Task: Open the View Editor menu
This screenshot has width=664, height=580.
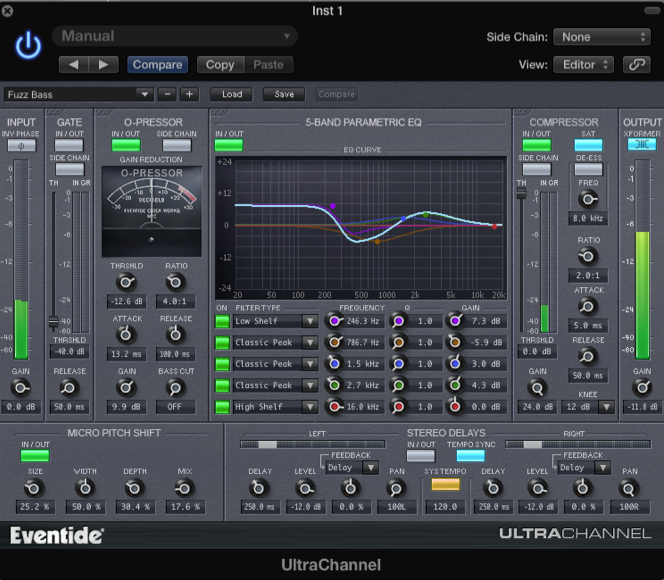Action: click(x=582, y=65)
